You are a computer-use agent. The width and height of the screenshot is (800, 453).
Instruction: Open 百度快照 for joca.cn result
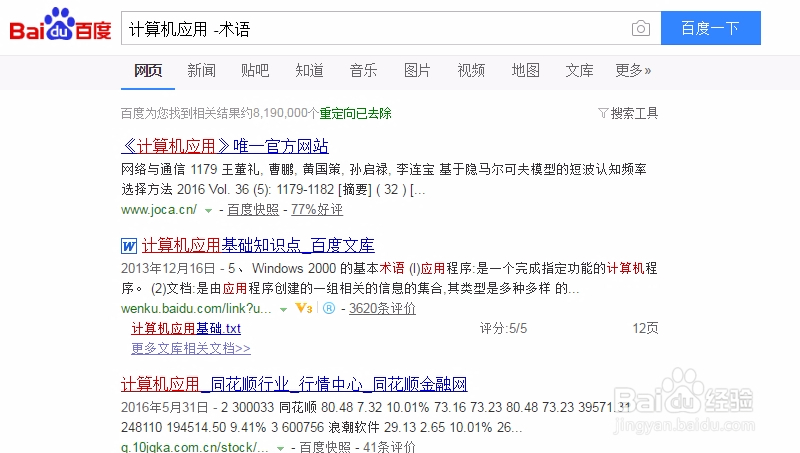pos(253,210)
